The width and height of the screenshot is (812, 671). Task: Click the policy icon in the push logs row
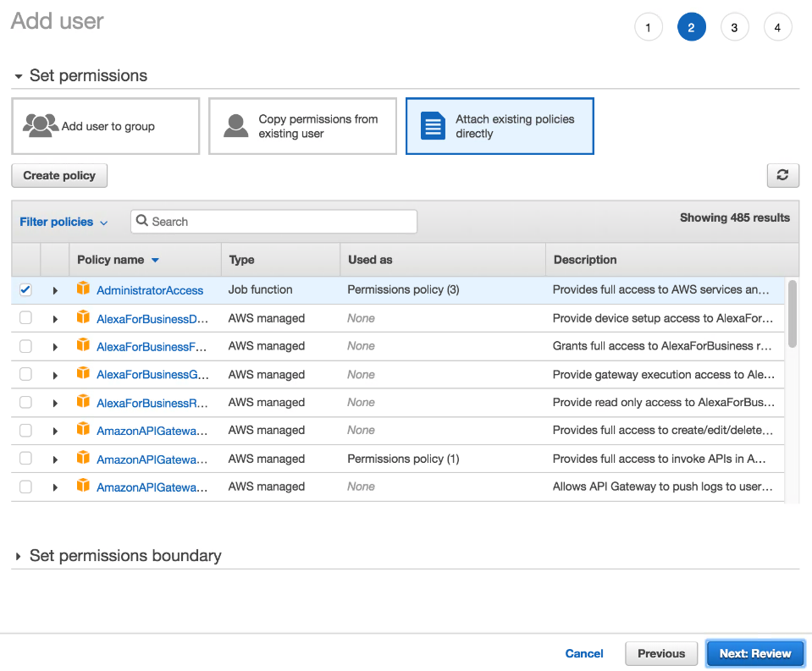click(x=83, y=486)
